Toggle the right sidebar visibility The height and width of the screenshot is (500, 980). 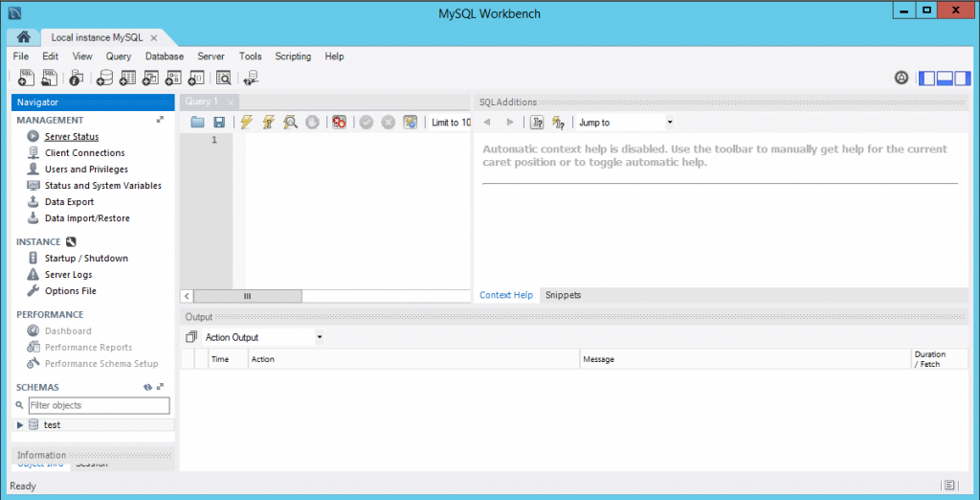pos(963,79)
